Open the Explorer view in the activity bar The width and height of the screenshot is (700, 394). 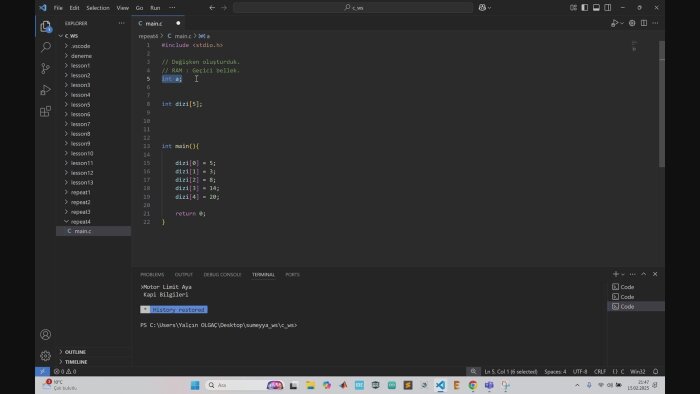[46, 27]
